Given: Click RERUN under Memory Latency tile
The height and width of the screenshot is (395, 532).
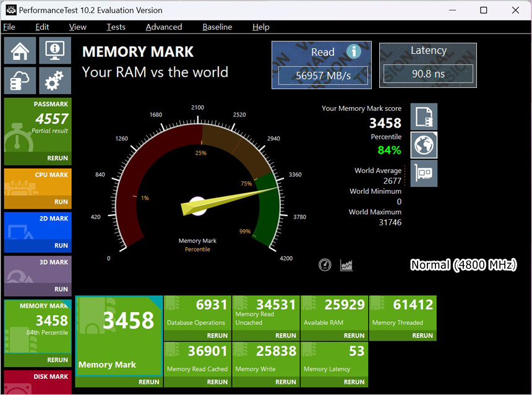Looking at the screenshot, I should pos(354,382).
